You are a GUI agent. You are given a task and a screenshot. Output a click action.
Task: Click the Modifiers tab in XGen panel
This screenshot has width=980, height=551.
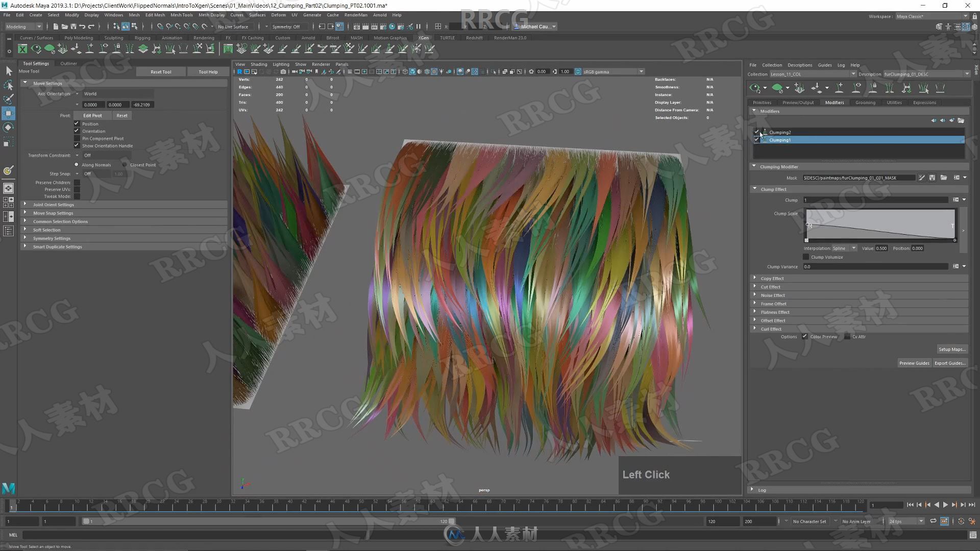(x=834, y=102)
